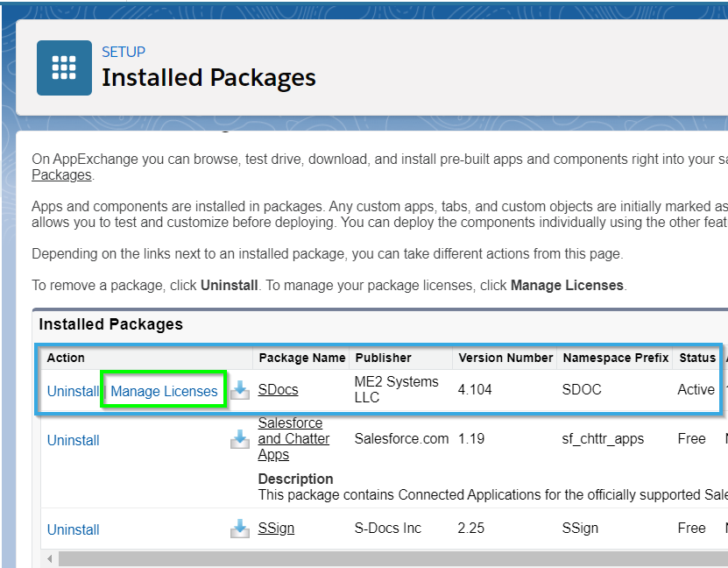Uninstall the SDocs package
728x568 pixels.
pos(73,391)
